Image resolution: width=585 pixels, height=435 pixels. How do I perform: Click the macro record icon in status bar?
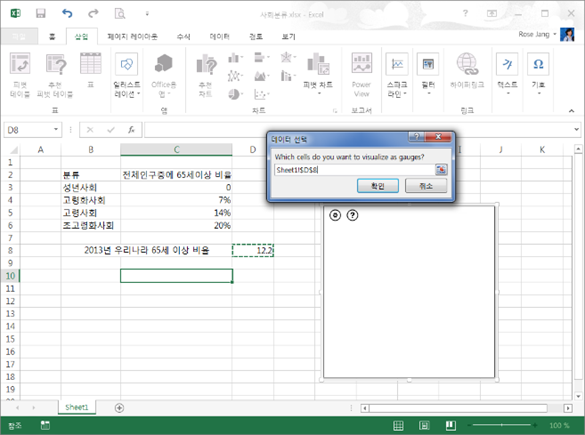tap(45, 425)
